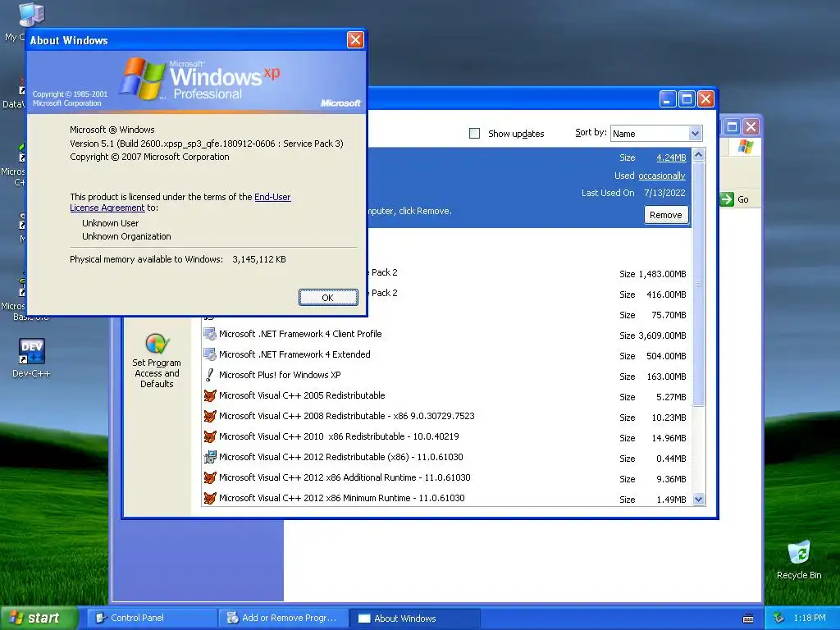Select Microsoft Visual C++ 2005 Redistributable row text
Viewport: 840px width, 630px height.
click(302, 395)
